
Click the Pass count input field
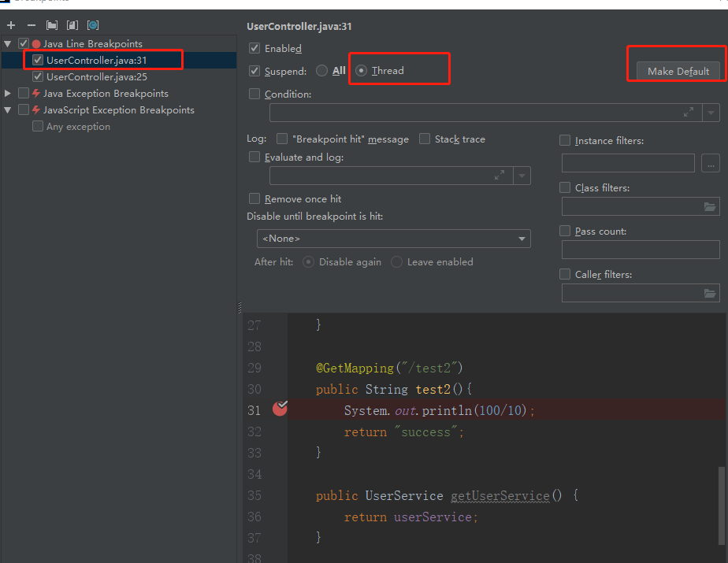[x=640, y=250]
